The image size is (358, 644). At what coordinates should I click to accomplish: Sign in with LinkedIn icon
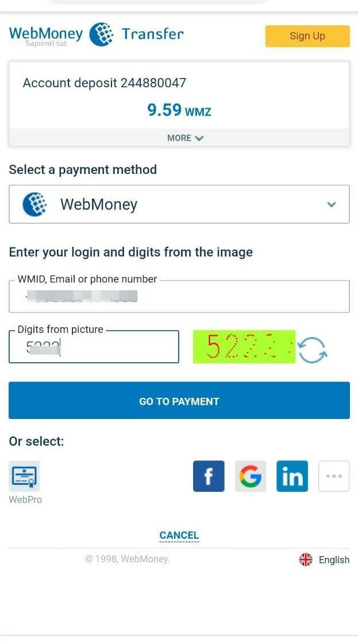[x=292, y=476]
